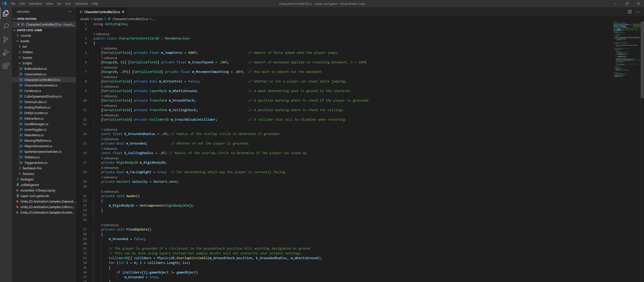This screenshot has width=644, height=282.
Task: Open the Terminal menu
Action: (81, 4)
